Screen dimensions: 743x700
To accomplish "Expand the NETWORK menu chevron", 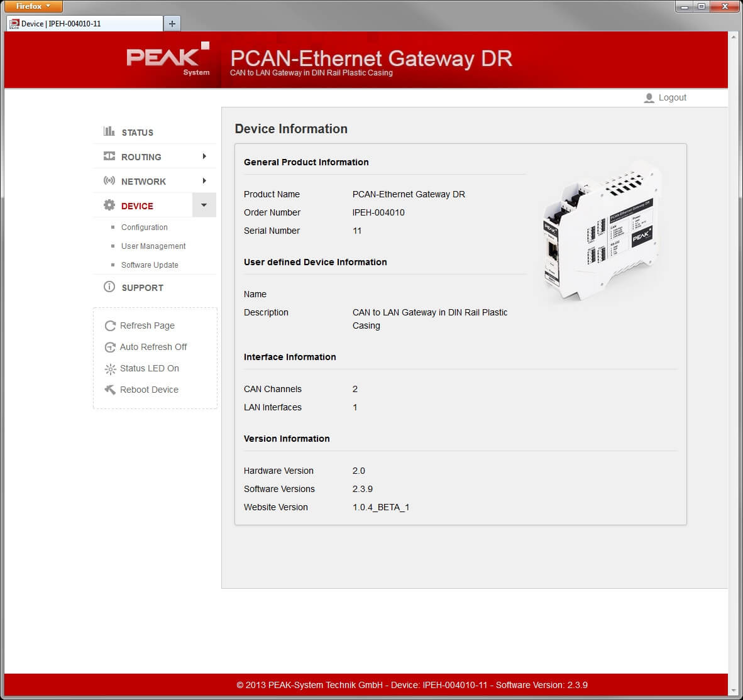I will (204, 180).
